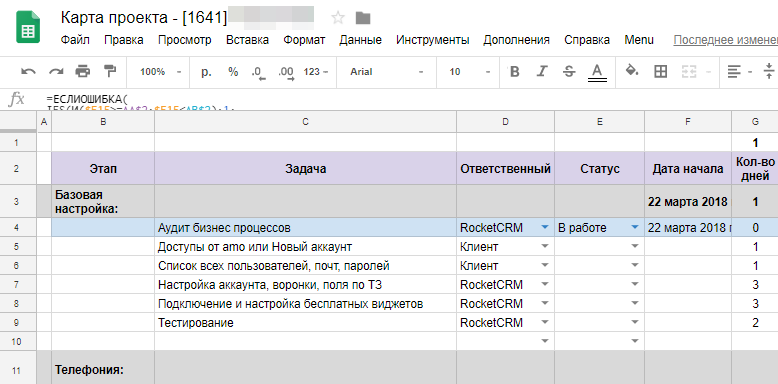The width and height of the screenshot is (778, 384).
Task: Select row 4 header
Action: [18, 228]
